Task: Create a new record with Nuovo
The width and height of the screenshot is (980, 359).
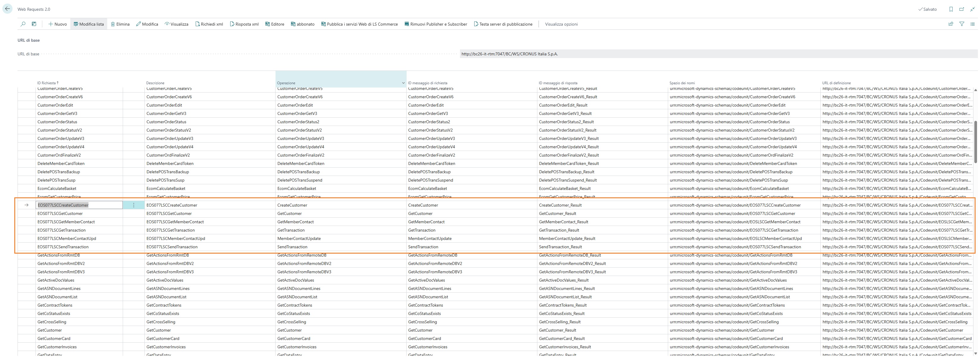Action: coord(57,24)
